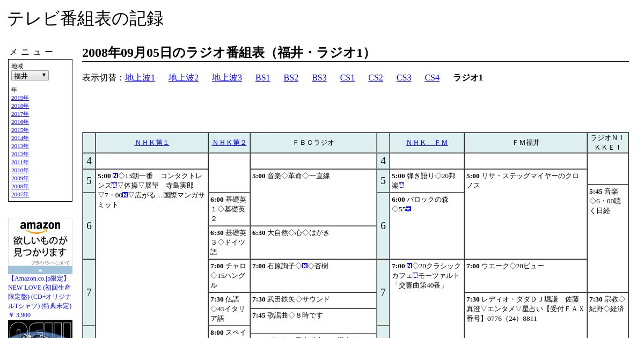Select the 5:45 音楽 program on ラジオNIKKEI

pos(608,238)
